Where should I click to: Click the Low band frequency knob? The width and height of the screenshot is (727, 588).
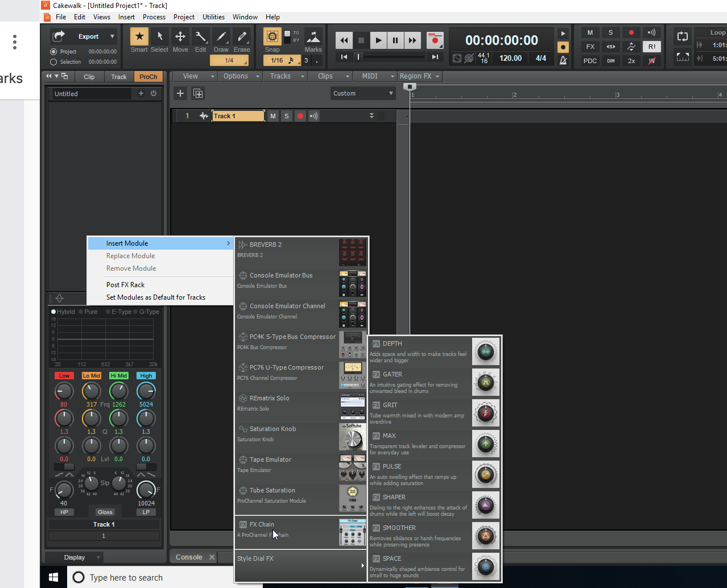point(64,391)
